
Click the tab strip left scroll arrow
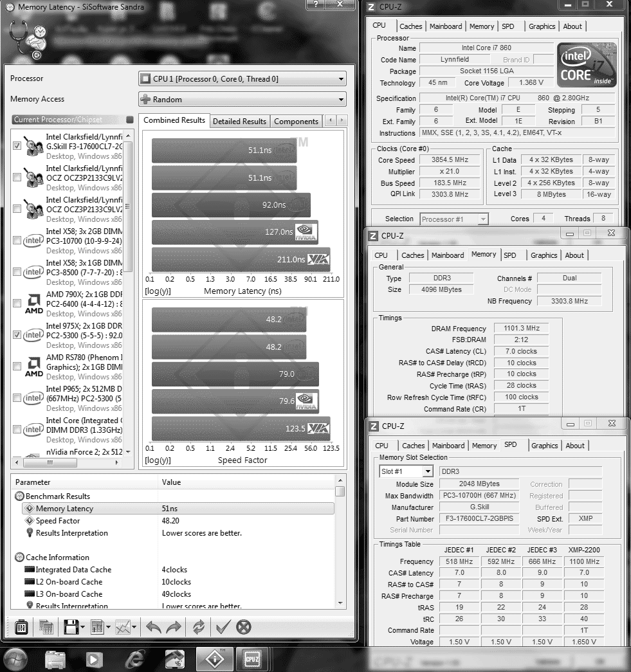(x=331, y=121)
